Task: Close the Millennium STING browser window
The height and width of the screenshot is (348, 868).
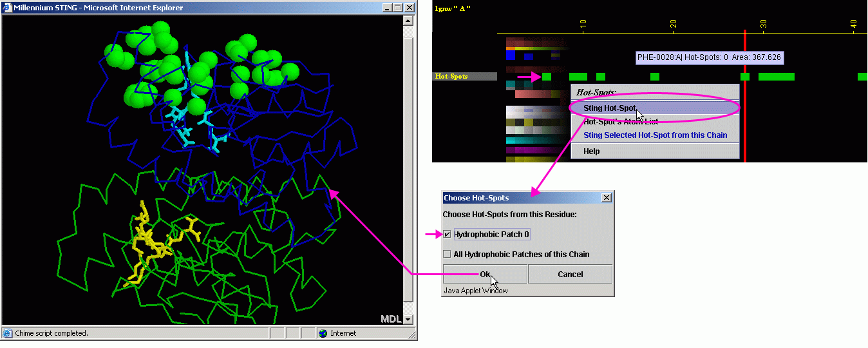Action: [410, 8]
